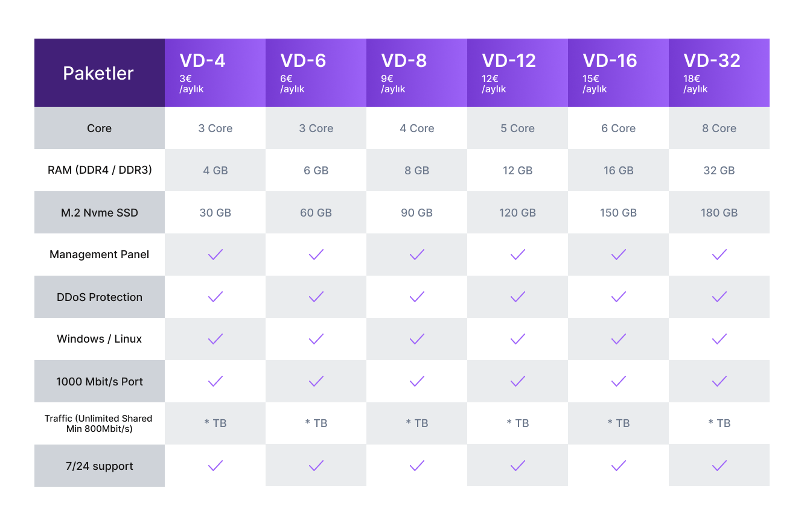The height and width of the screenshot is (532, 804).
Task: Click the VD-12 package header
Action: click(x=517, y=72)
